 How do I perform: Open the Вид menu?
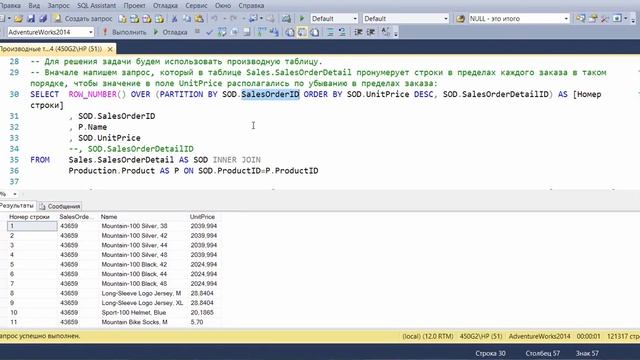pyautogui.click(x=34, y=6)
